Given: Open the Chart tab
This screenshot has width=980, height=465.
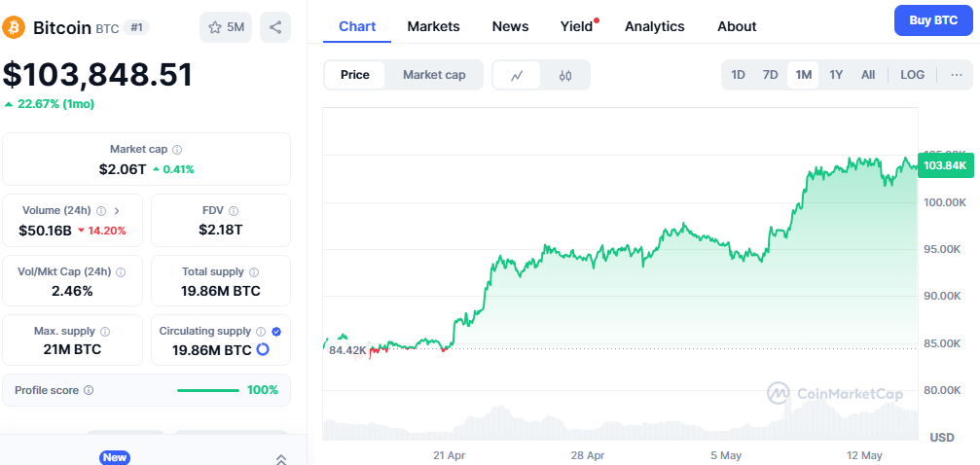Looking at the screenshot, I should (357, 26).
